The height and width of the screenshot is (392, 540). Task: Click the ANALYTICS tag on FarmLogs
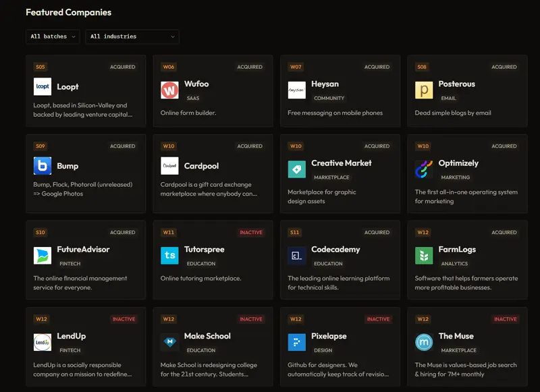[x=454, y=264]
